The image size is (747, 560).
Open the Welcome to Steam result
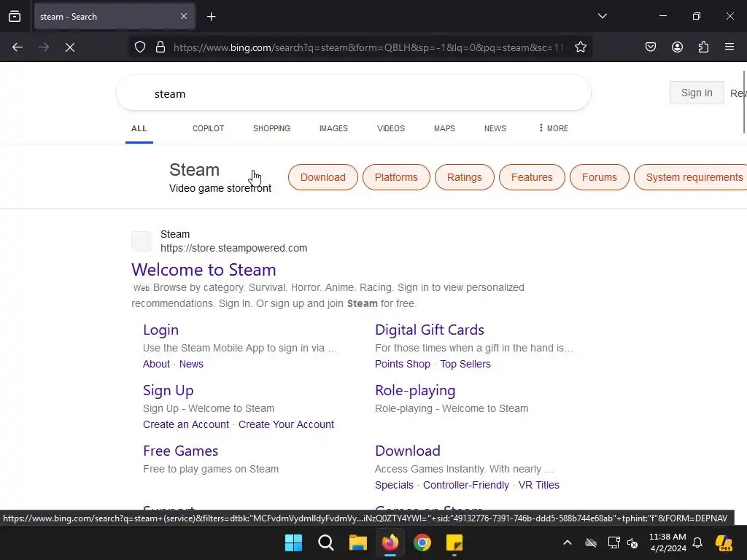coord(204,270)
